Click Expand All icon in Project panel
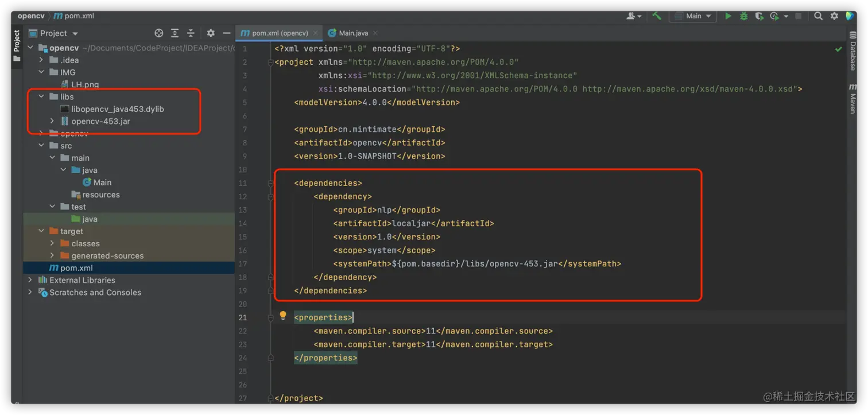This screenshot has height=415, width=868. pos(175,33)
